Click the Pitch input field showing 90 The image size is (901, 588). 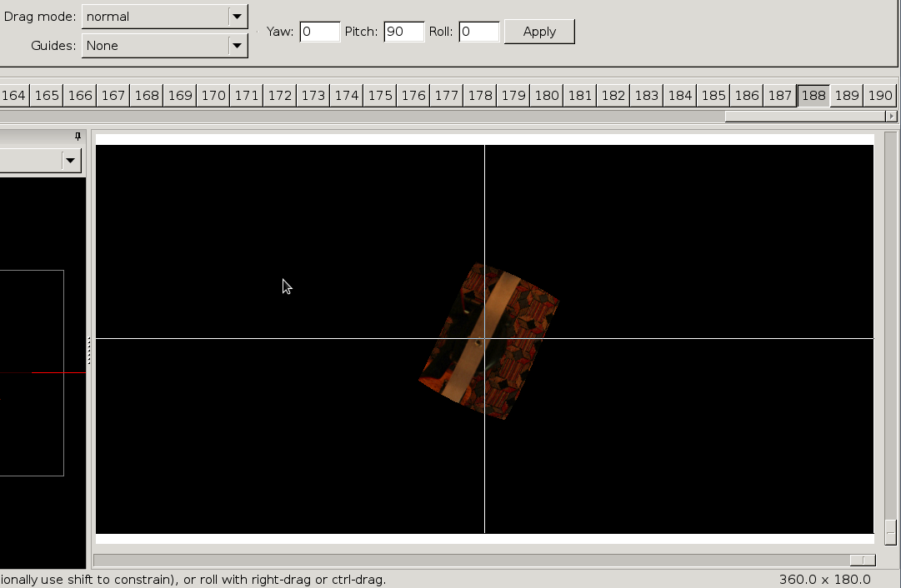tap(403, 31)
